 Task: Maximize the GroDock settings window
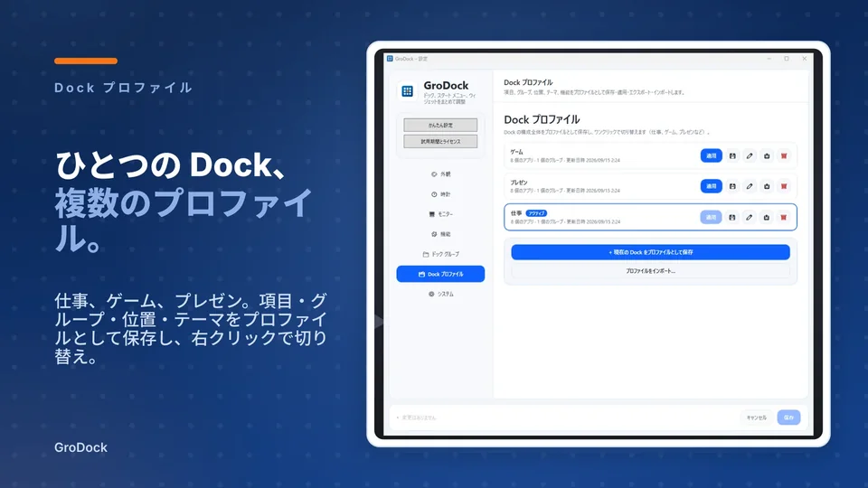(x=787, y=59)
